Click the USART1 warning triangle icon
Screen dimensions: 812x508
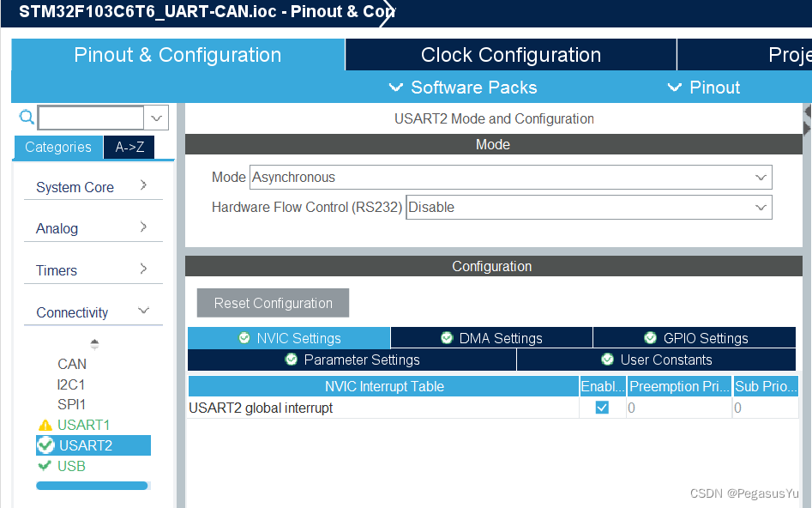click(45, 426)
